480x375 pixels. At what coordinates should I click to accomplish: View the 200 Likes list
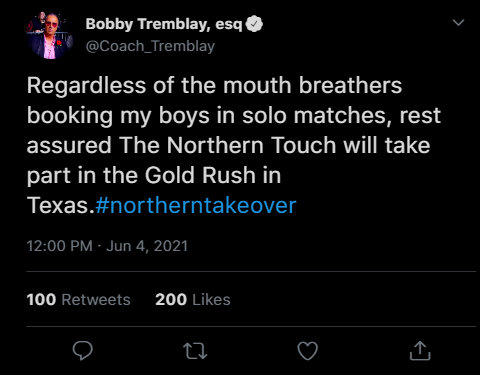point(193,299)
